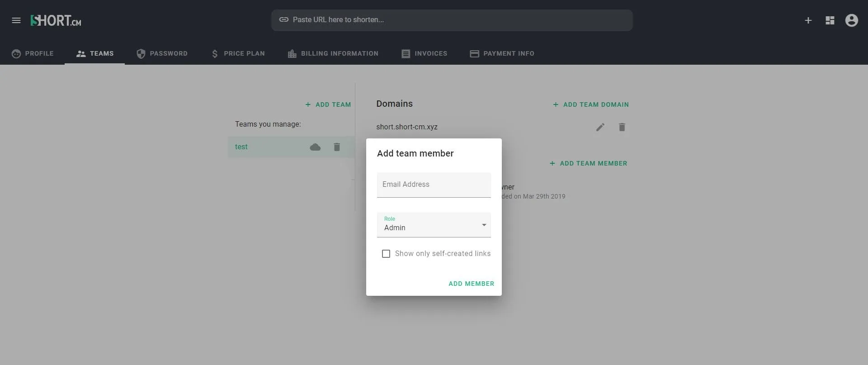
Task: Expand the Role dropdown set to Admin
Action: [x=434, y=225]
